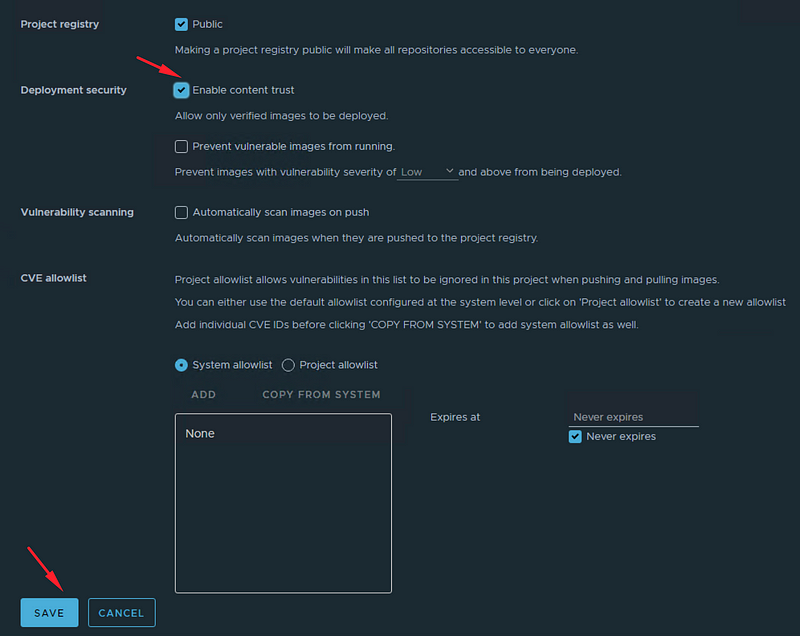This screenshot has width=800, height=636.
Task: Select the System allowlist radio button
Action: (x=181, y=365)
